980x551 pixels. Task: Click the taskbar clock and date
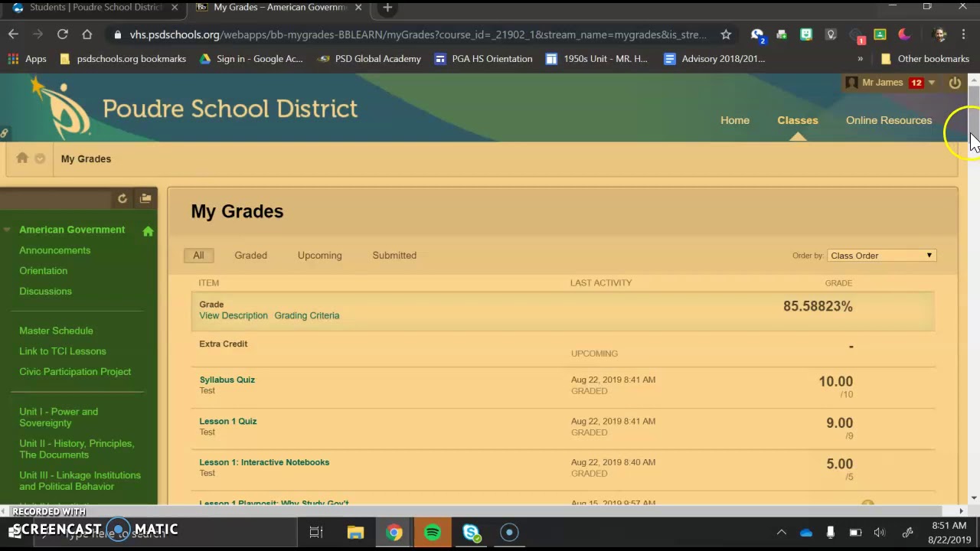tap(949, 533)
